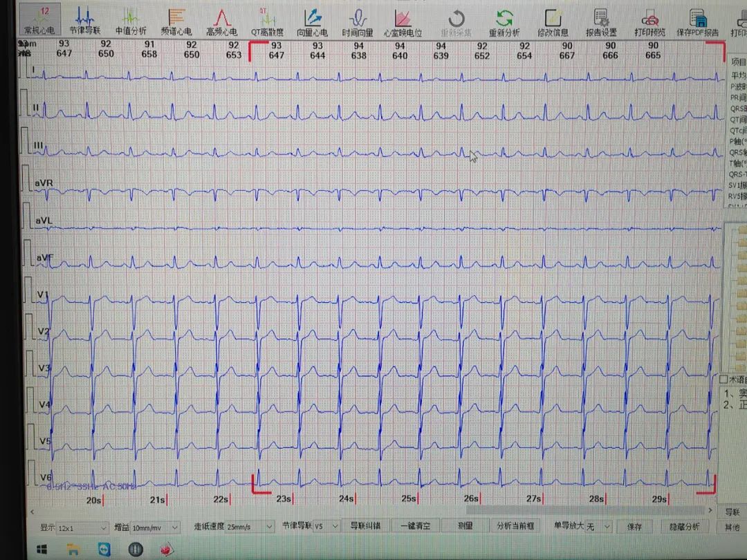
Task: Open the 节律导联 rhythm lead view
Action: [85, 21]
